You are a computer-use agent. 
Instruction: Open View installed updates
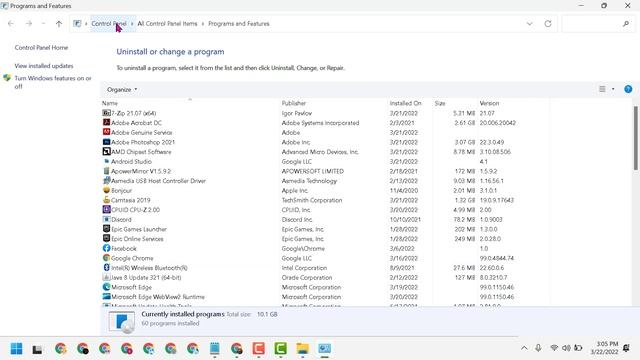point(44,66)
